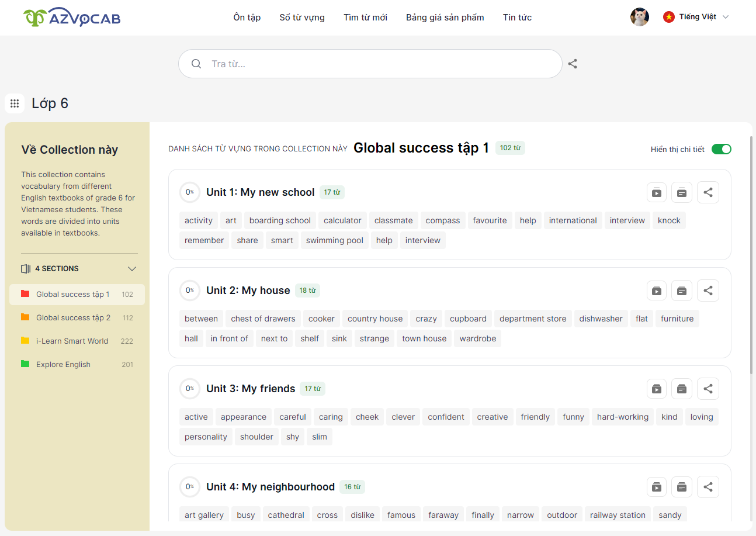Select Global success tập 1 section
The height and width of the screenshot is (536, 756).
click(x=77, y=295)
